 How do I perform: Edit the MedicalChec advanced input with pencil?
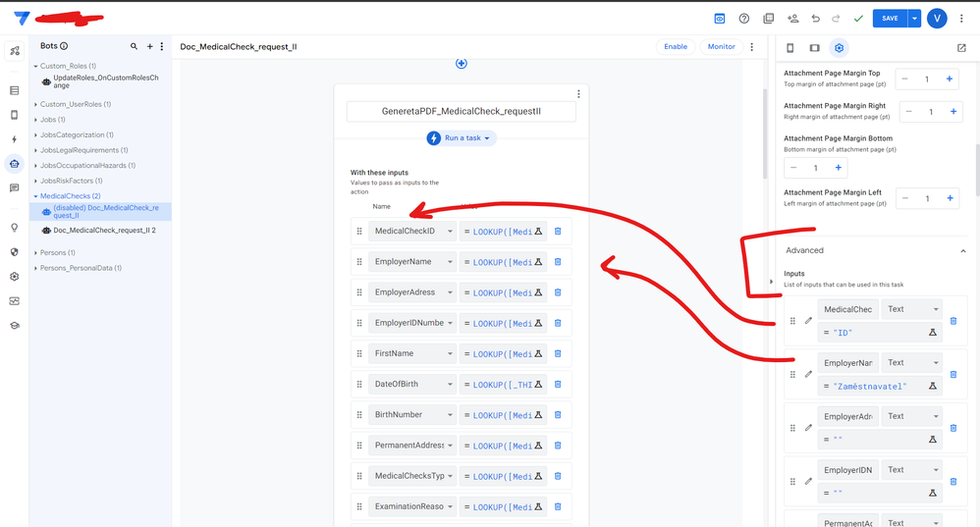point(808,321)
